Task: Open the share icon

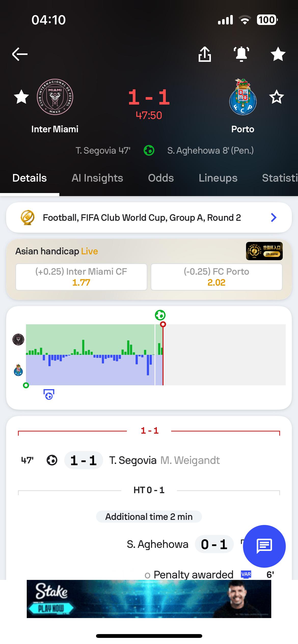Action: [x=205, y=54]
